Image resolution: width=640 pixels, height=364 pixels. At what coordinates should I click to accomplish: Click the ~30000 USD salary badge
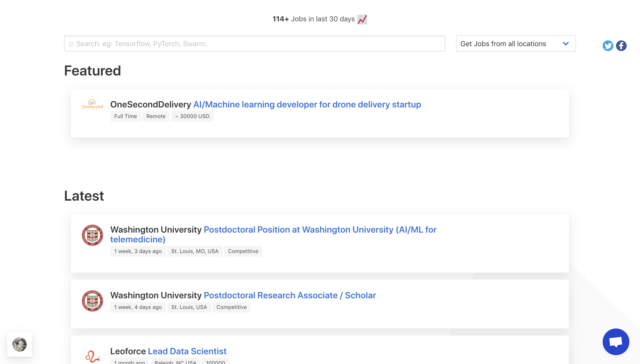(x=192, y=116)
